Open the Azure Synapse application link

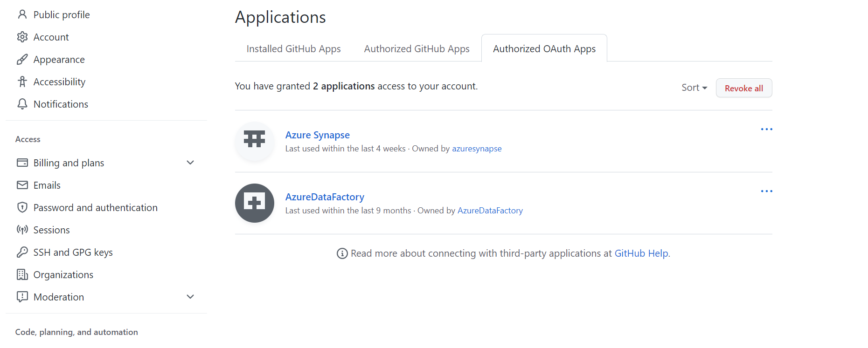317,135
